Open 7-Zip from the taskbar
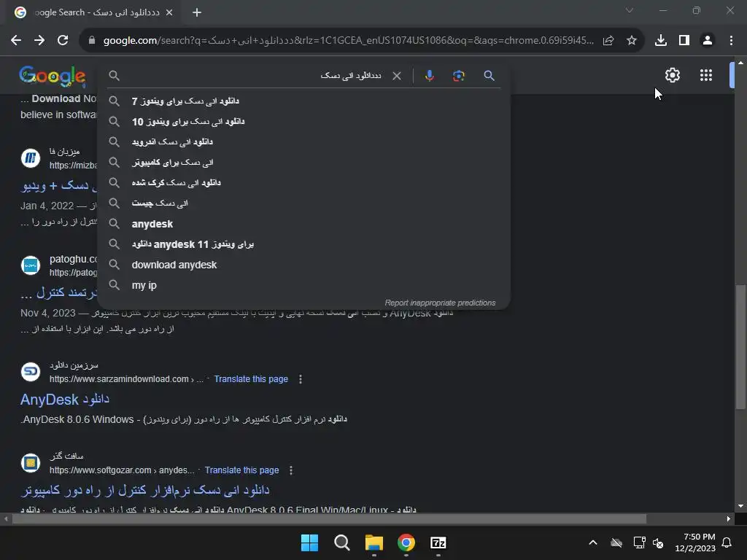The width and height of the screenshot is (747, 560). coord(438,542)
